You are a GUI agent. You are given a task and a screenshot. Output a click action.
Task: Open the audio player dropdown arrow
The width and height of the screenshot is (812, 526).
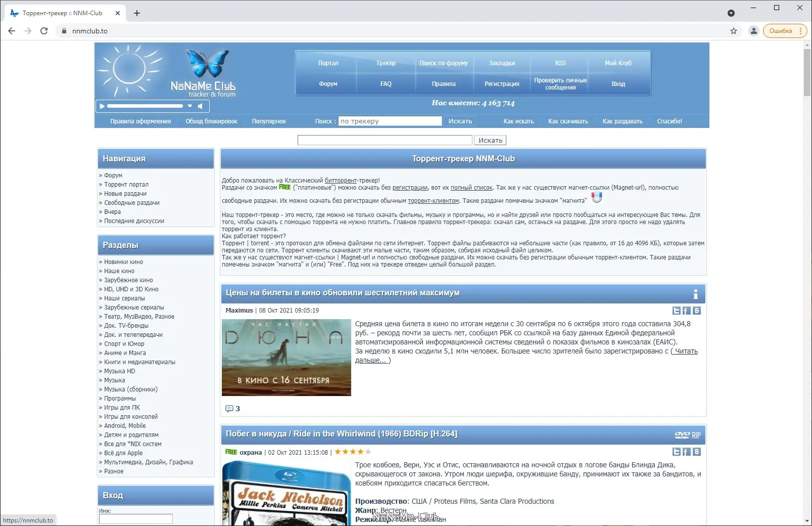[x=190, y=106]
